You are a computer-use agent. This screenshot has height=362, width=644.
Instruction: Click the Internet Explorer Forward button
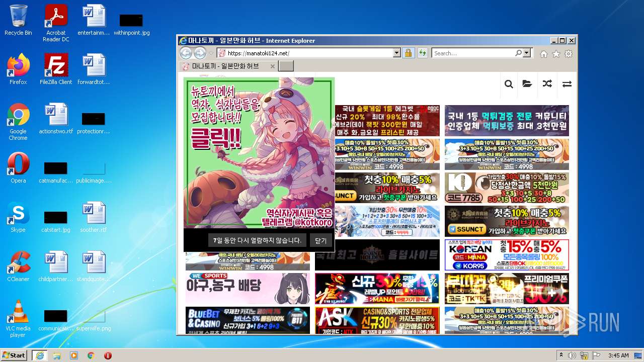click(x=200, y=53)
